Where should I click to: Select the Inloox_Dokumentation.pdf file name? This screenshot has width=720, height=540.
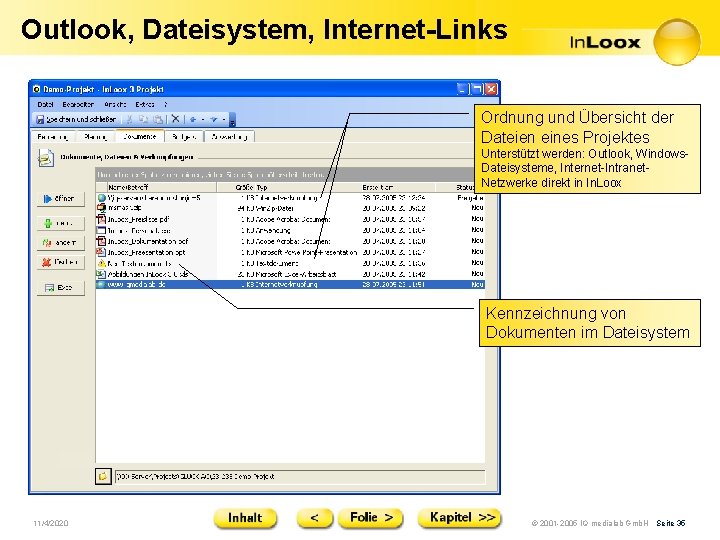click(x=148, y=241)
